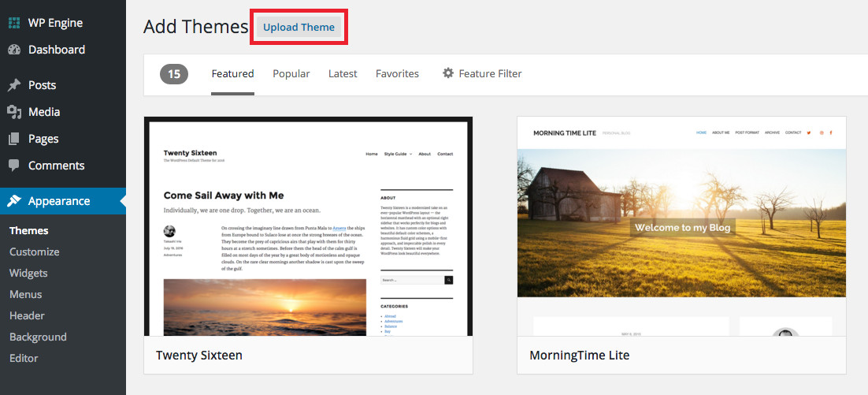
Task: Open the Posts menu
Action: tap(42, 85)
